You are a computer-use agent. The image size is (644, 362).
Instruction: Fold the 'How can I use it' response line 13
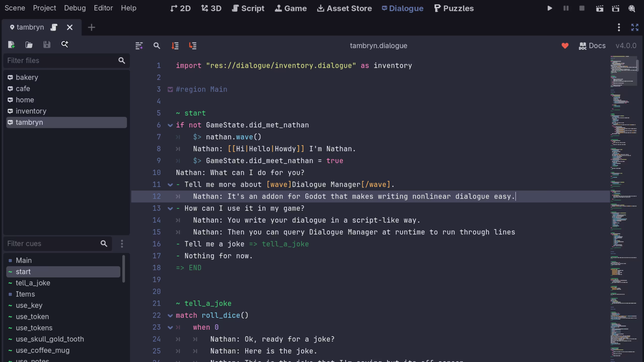tap(170, 209)
